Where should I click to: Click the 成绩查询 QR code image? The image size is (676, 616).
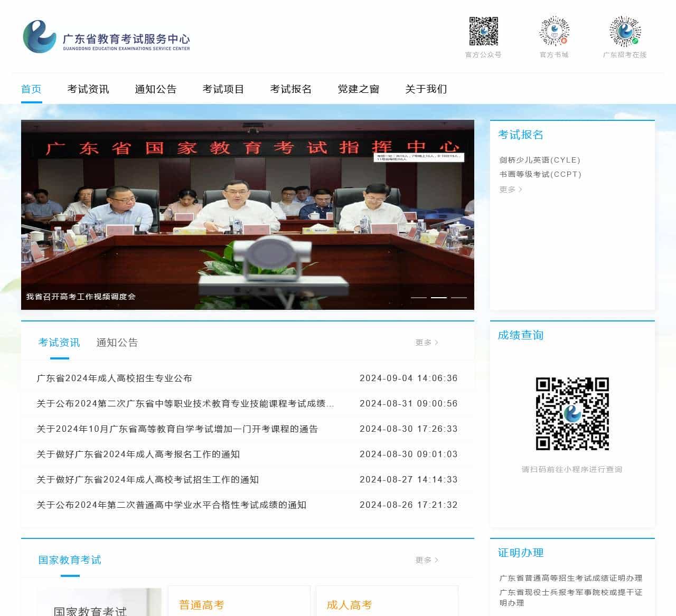point(572,414)
